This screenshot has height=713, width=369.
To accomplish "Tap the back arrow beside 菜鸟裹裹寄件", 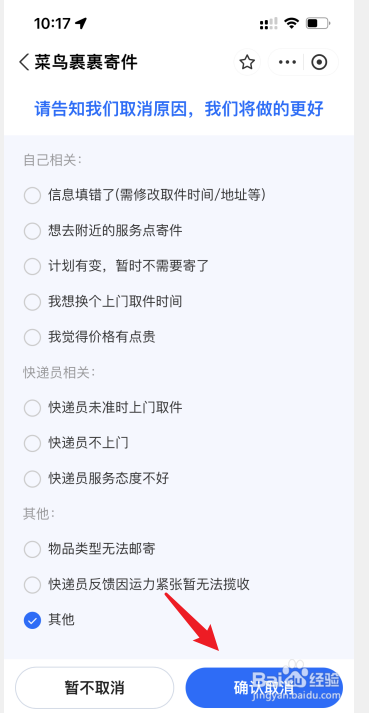I will pyautogui.click(x=24, y=62).
